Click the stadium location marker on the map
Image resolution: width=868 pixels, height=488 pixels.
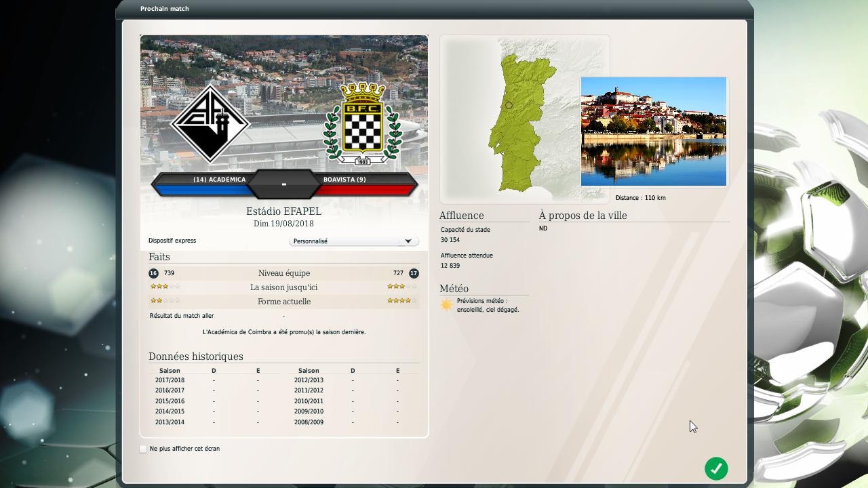pyautogui.click(x=509, y=105)
